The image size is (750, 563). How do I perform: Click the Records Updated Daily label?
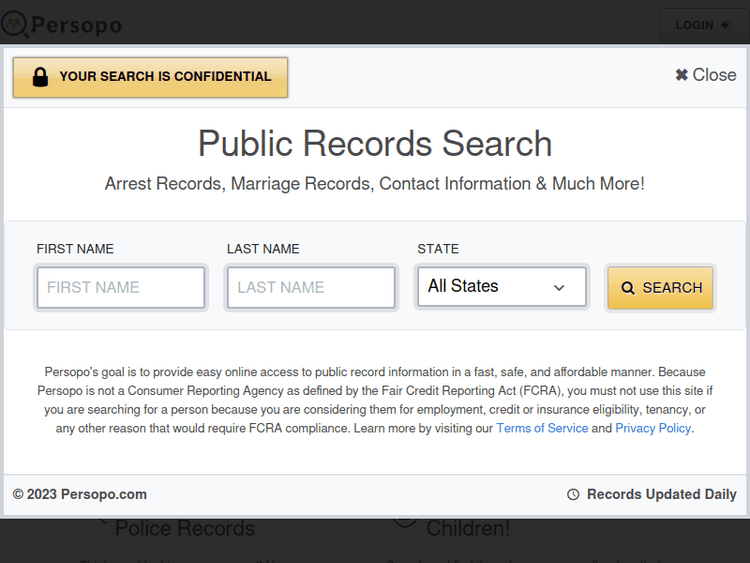(x=661, y=494)
